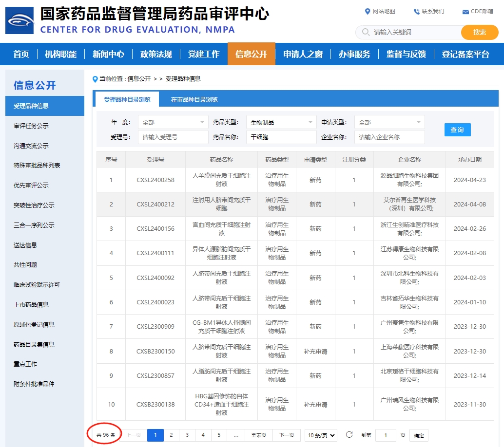Click the CDE邮箱 envelope icon
This screenshot has width=504, height=447.
[x=465, y=12]
